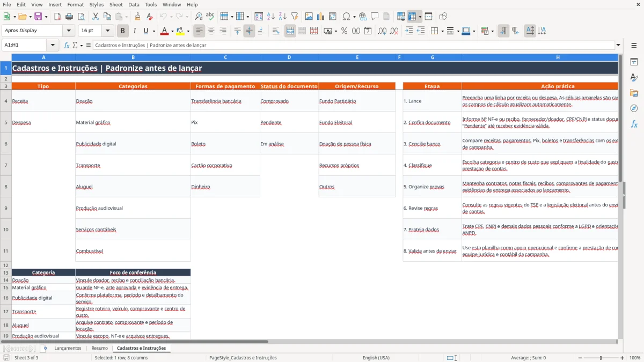The image size is (644, 362).
Task: Click the Font Color red swatch
Action: click(x=165, y=31)
